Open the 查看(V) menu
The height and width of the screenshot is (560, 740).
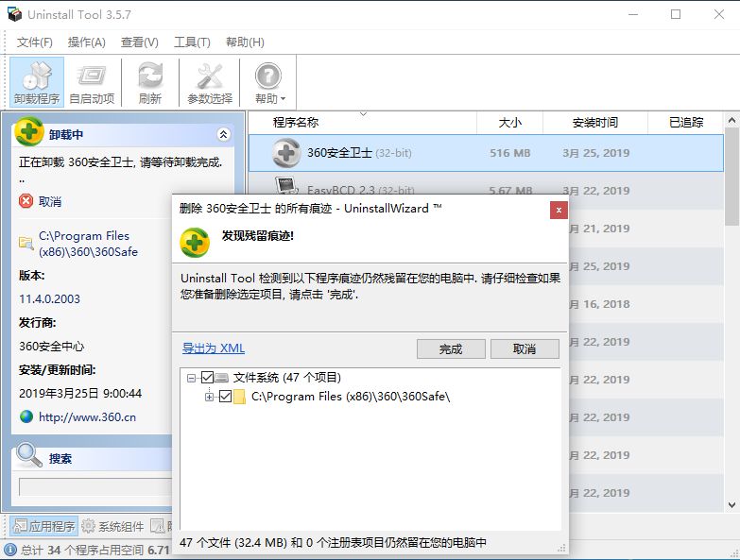[x=139, y=42]
